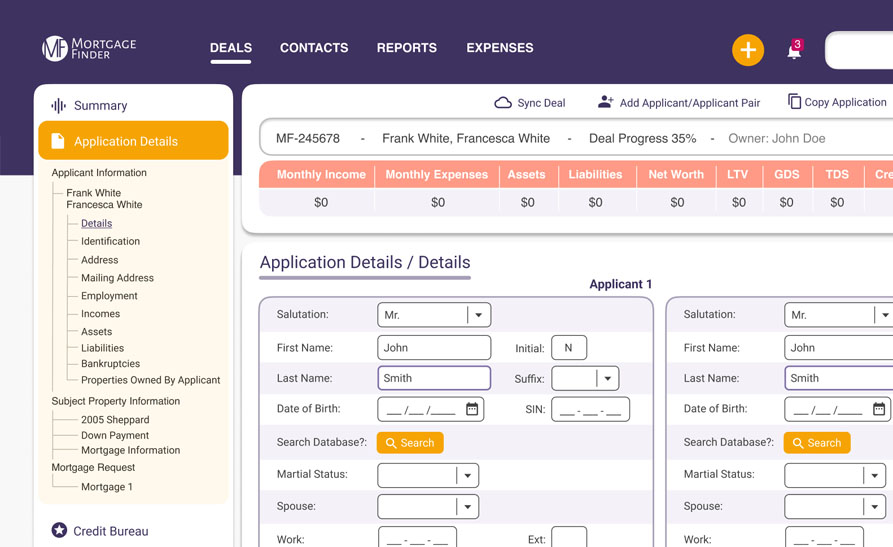The height and width of the screenshot is (547, 893).
Task: Click Applicant 1 SIN field
Action: [591, 409]
